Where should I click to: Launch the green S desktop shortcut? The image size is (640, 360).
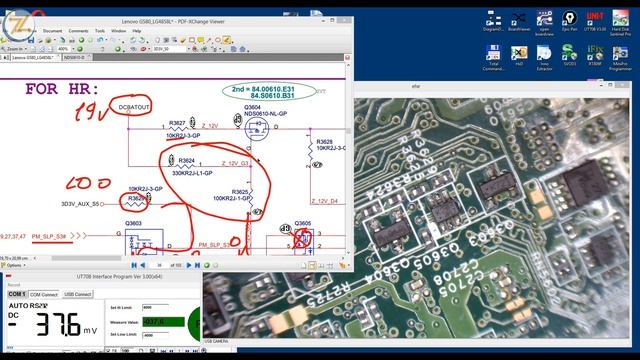[569, 56]
